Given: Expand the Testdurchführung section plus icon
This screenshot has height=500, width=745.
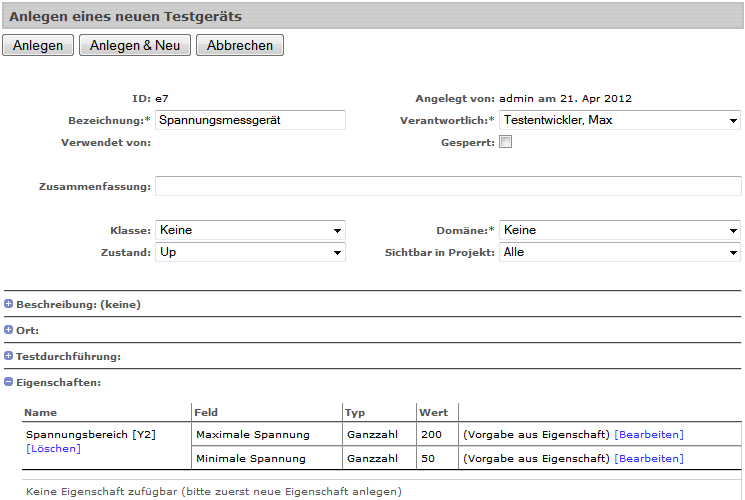Looking at the screenshot, I should point(9,356).
